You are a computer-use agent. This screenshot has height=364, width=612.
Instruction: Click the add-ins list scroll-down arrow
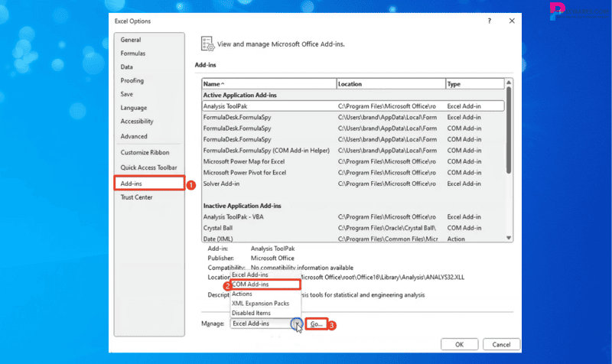(x=509, y=238)
